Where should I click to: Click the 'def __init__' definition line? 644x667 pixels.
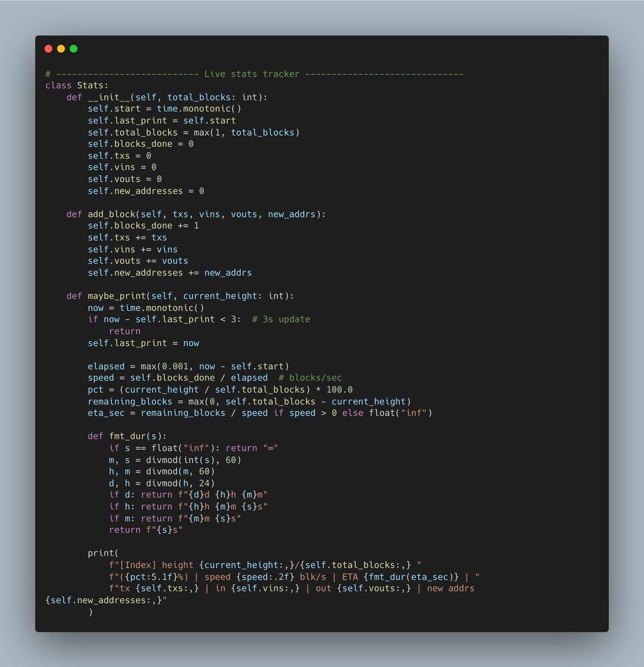(x=167, y=97)
